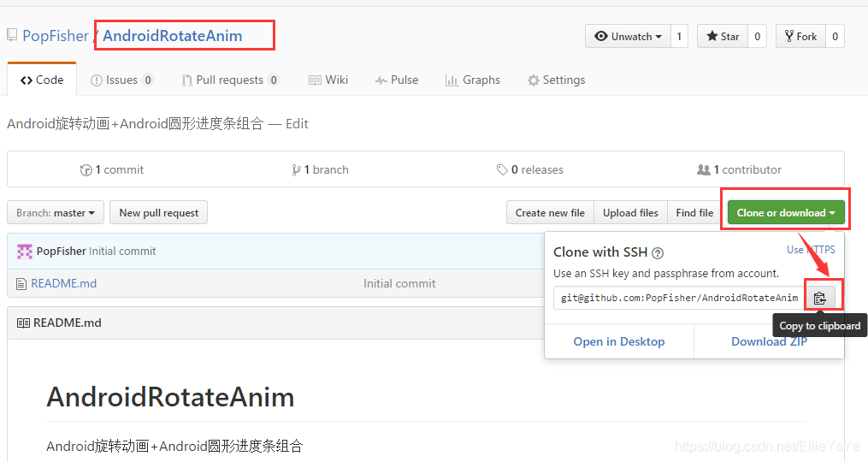The image size is (868, 462).
Task: Open the README.md file link
Action: tap(63, 284)
